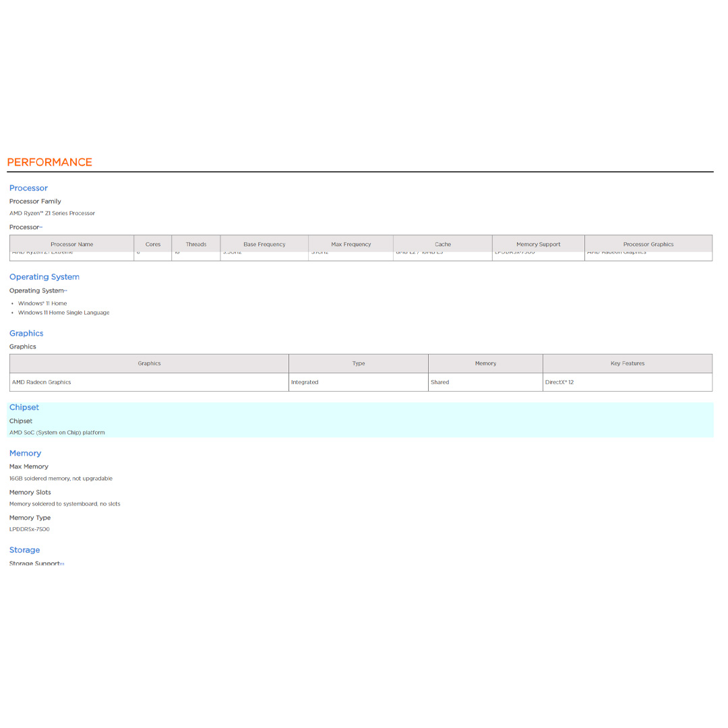This screenshot has width=728, height=728.
Task: Open the Graphics section link
Action: pyautogui.click(x=26, y=333)
